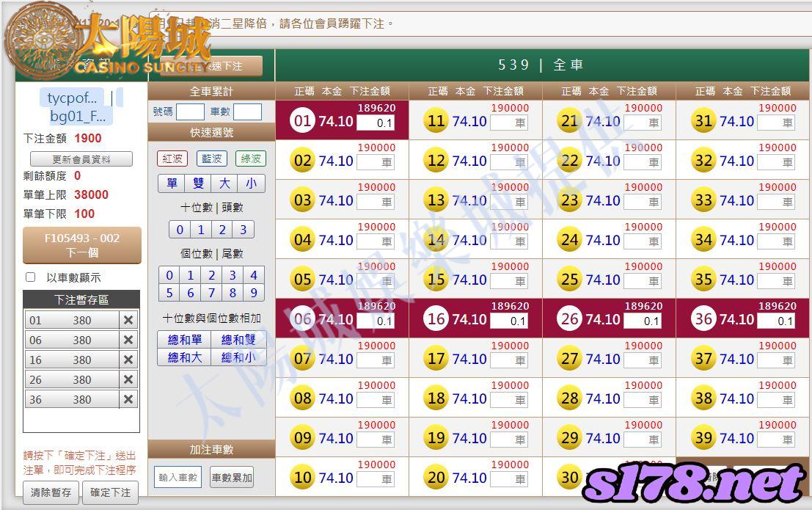Edit bet amount field for number 01
The image size is (812, 510).
pyautogui.click(x=376, y=123)
